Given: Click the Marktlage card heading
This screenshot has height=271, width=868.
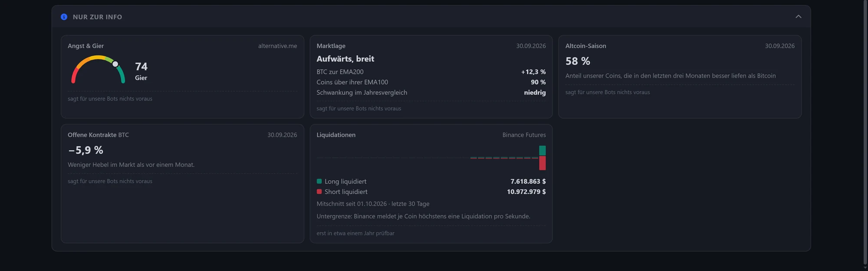Looking at the screenshot, I should [x=331, y=46].
